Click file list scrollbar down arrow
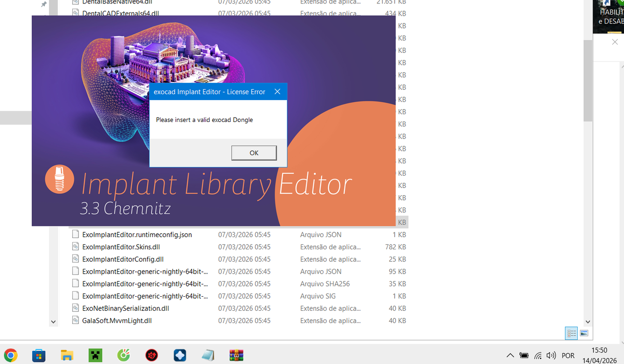624x364 pixels. tap(587, 322)
